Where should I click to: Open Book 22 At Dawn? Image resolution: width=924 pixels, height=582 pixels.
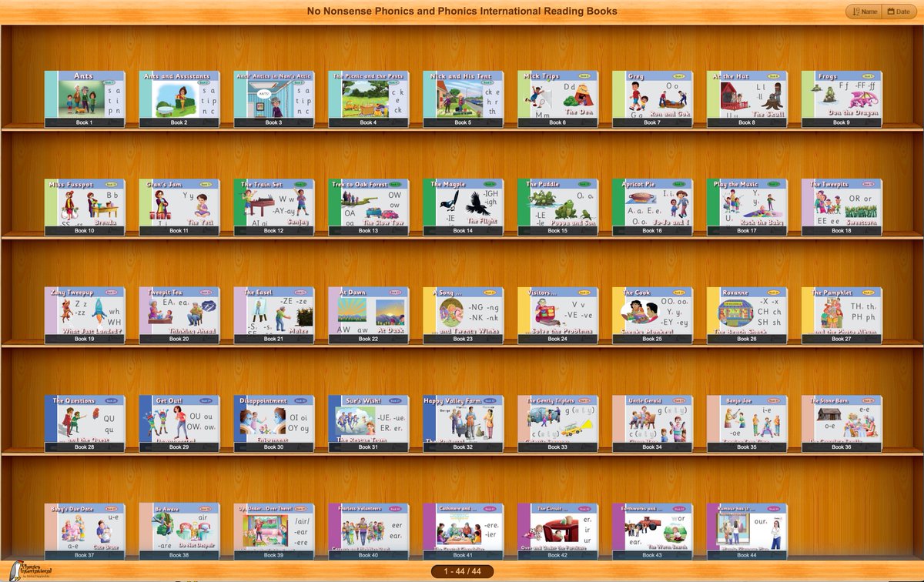369,316
